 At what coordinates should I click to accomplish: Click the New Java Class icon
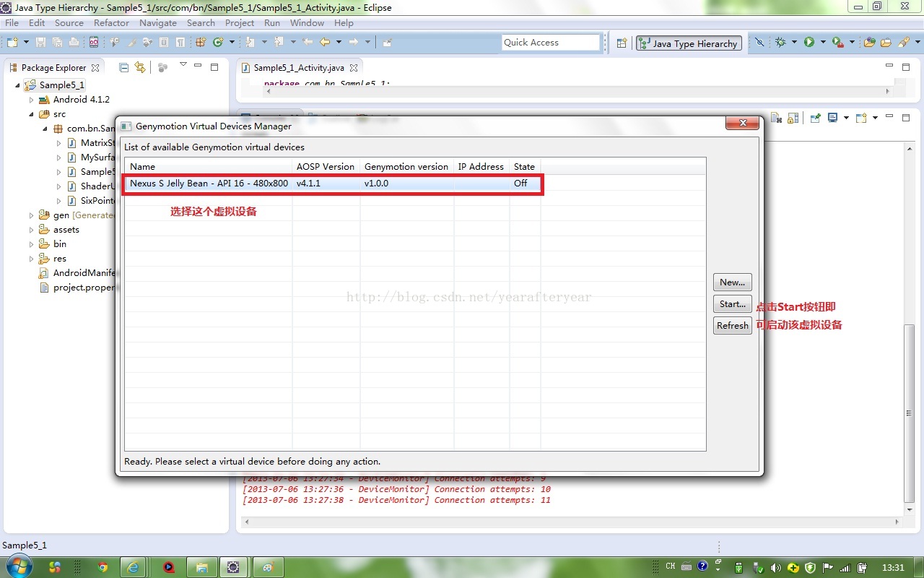coord(217,42)
